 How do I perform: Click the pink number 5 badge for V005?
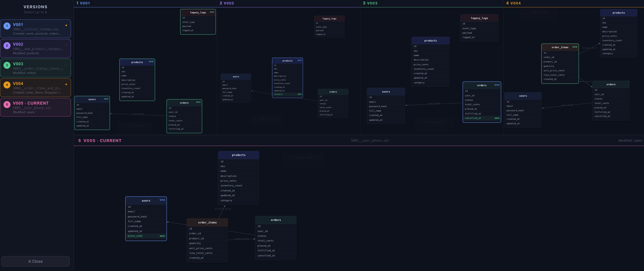(x=7, y=105)
